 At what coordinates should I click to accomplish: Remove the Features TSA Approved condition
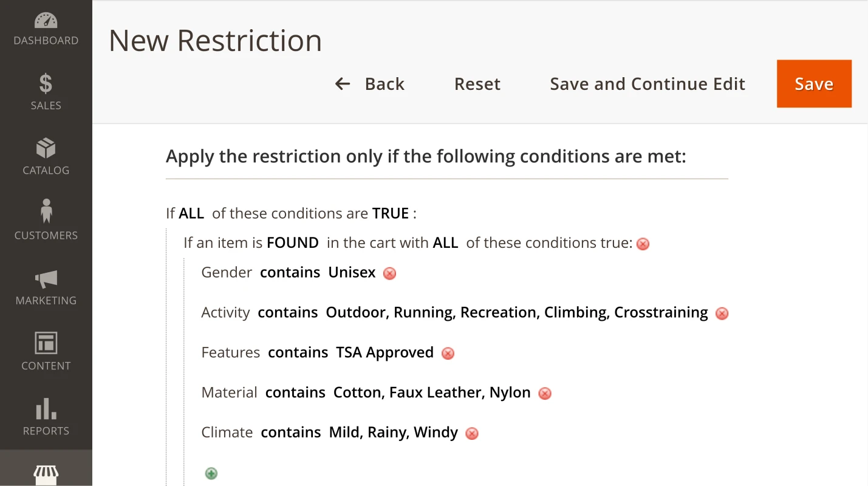(x=448, y=354)
